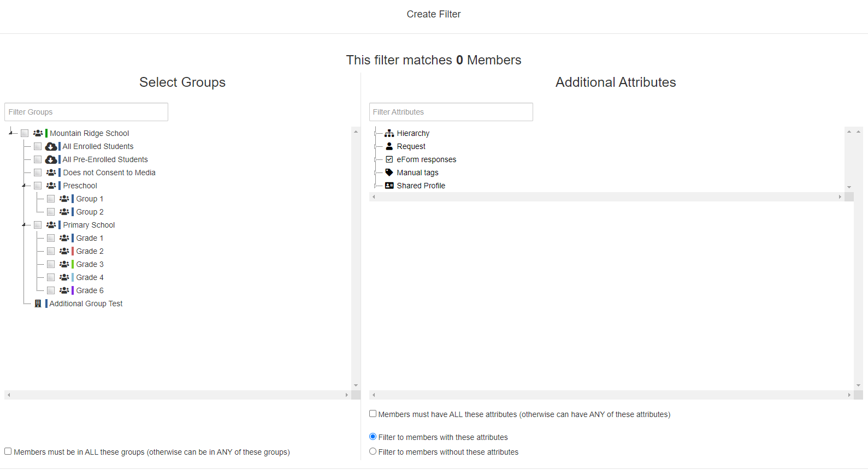Collapse the Primary School tree node
This screenshot has height=470, width=868.
pyautogui.click(x=24, y=225)
